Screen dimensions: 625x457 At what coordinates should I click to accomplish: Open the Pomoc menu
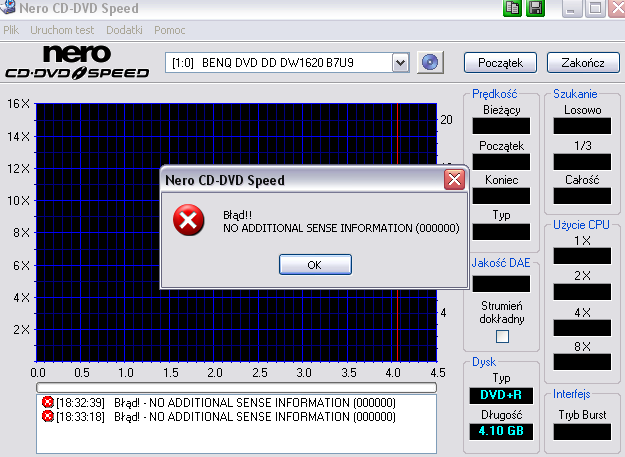coord(170,30)
